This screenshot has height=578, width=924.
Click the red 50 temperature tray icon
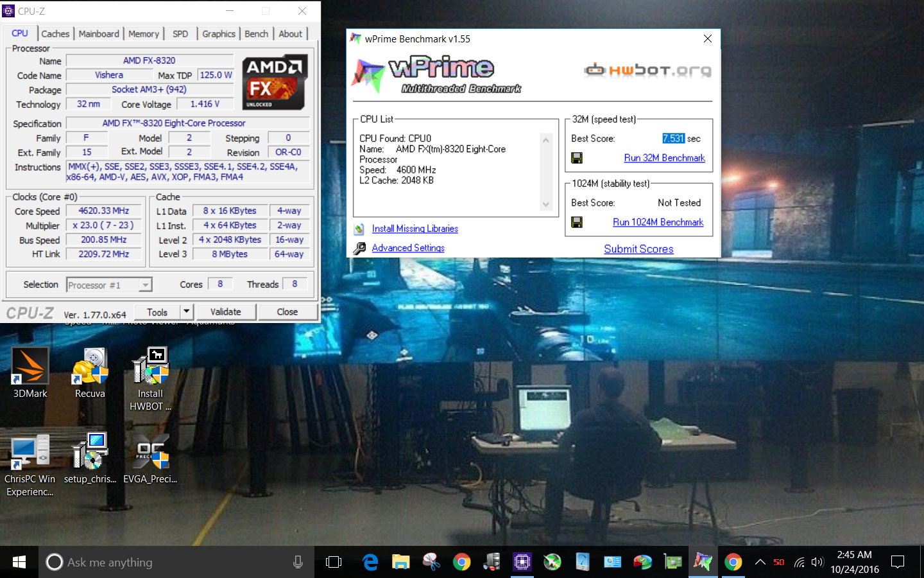[x=779, y=562]
